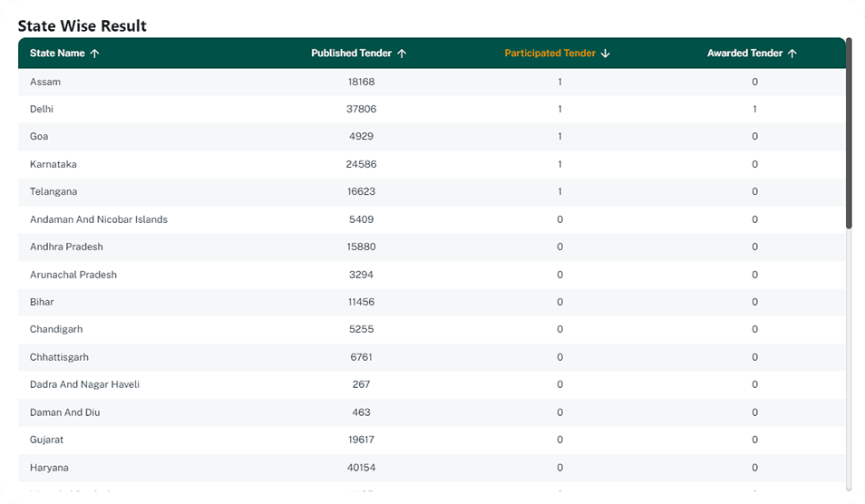The height and width of the screenshot is (504, 865).
Task: Click Delhi's awarded tender value
Action: (x=754, y=110)
